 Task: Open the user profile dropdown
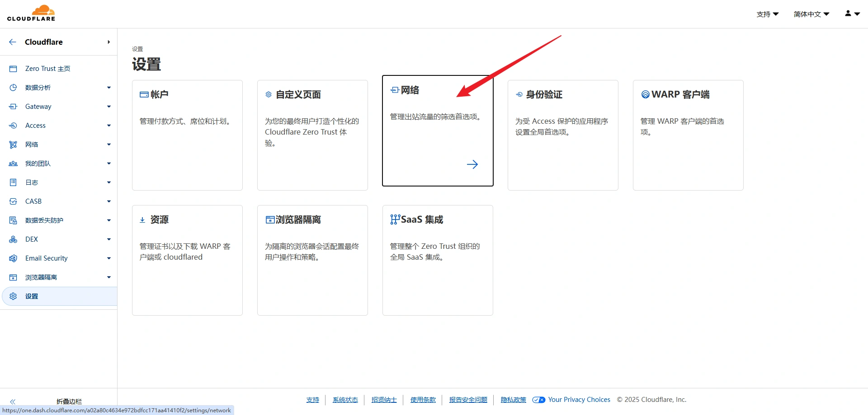click(852, 14)
